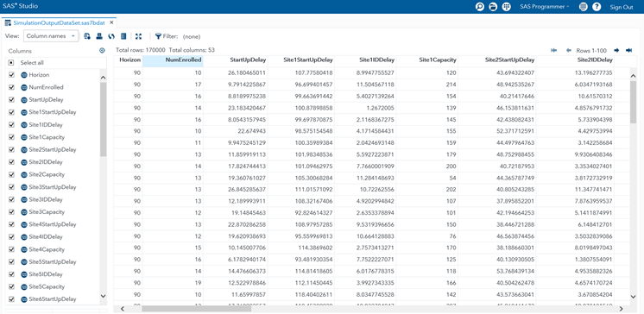Maximize the view with the expand arrows icon
This screenshot has width=644, height=314.
[x=138, y=36]
